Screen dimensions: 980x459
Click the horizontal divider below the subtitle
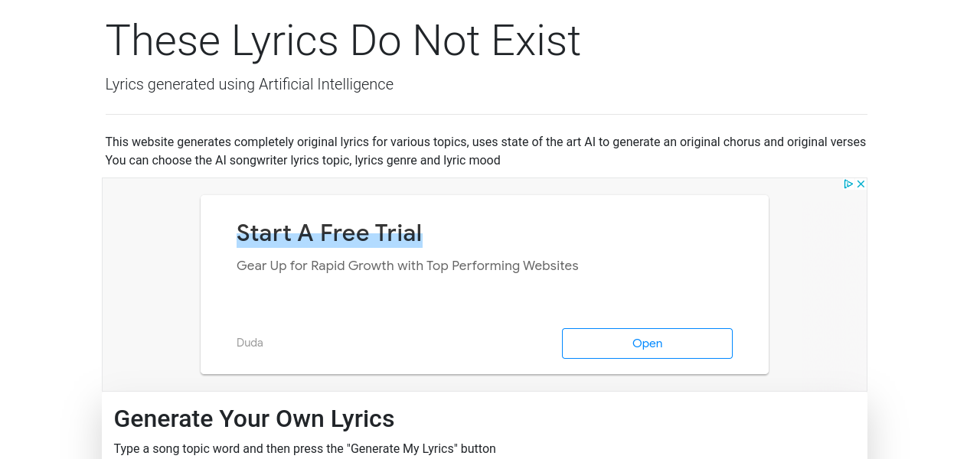click(486, 115)
